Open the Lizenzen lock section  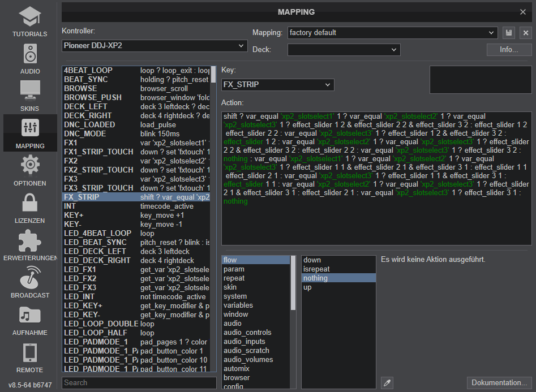[30, 208]
